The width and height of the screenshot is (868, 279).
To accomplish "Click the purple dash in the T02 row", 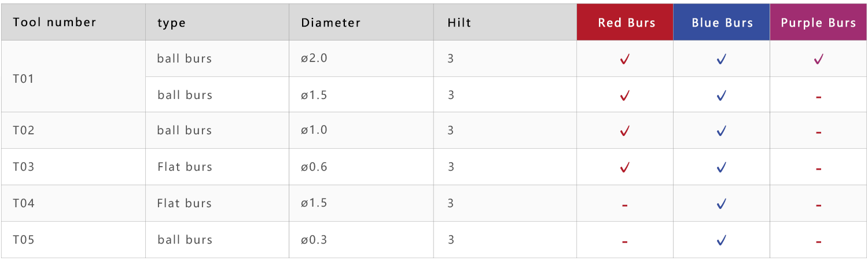I will click(x=818, y=133).
